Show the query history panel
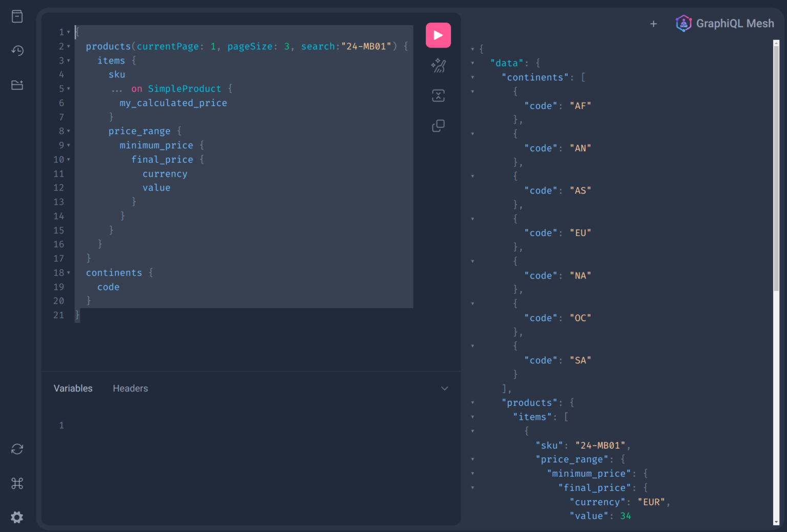 17,51
